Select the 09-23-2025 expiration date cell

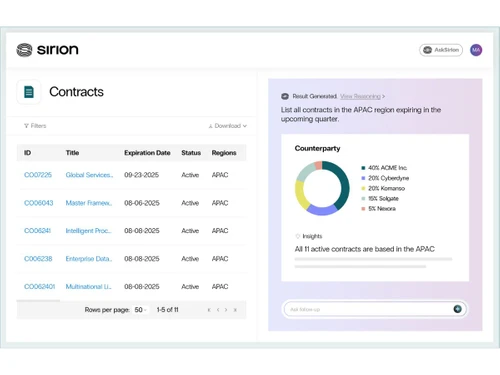coord(141,175)
